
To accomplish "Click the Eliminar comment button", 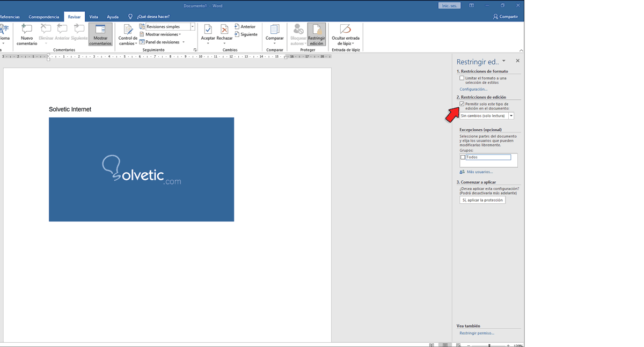I will 46,34.
